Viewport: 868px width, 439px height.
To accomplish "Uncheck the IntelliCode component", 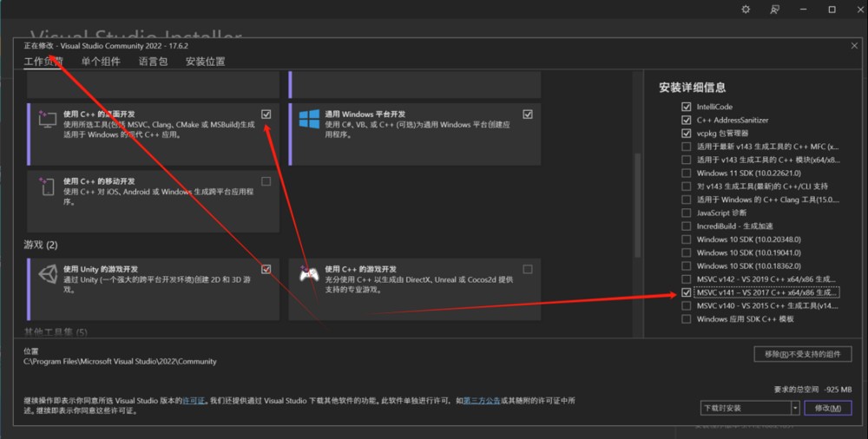I will (687, 107).
